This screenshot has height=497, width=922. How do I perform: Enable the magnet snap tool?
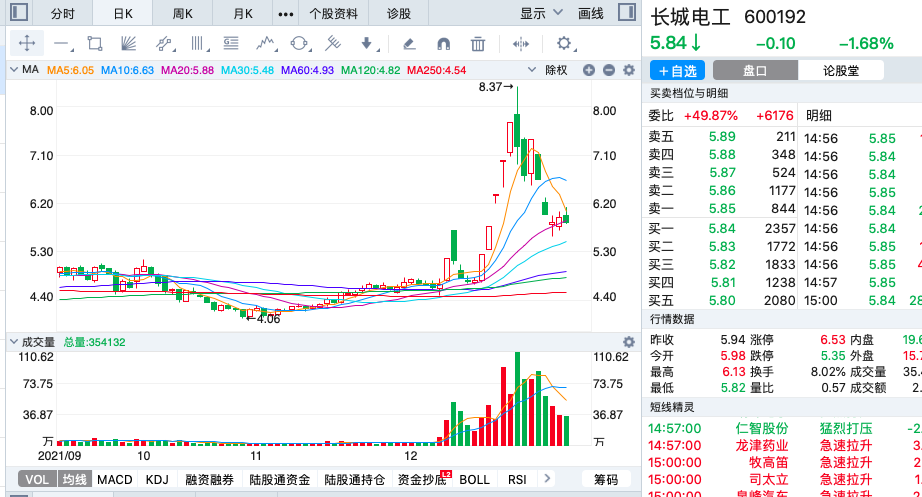[x=444, y=43]
